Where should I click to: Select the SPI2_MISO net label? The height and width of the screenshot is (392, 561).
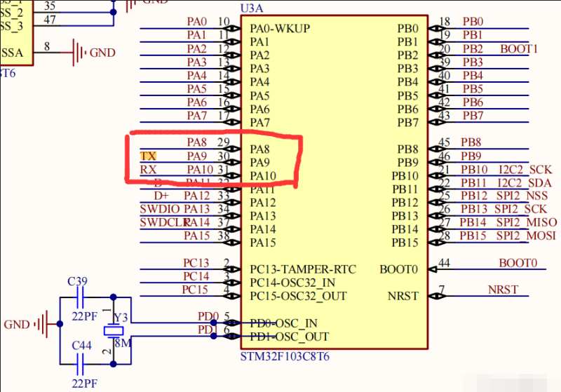(x=527, y=222)
